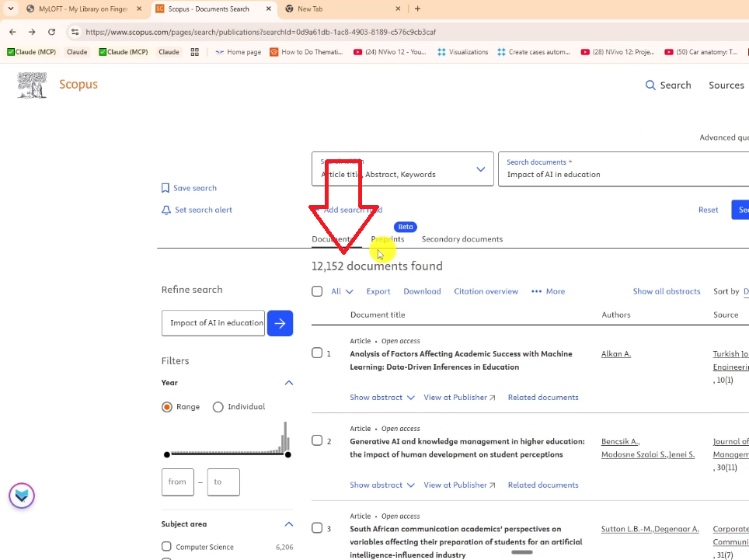The width and height of the screenshot is (749, 560).
Task: Click blue arrow refine search button
Action: pyautogui.click(x=280, y=323)
